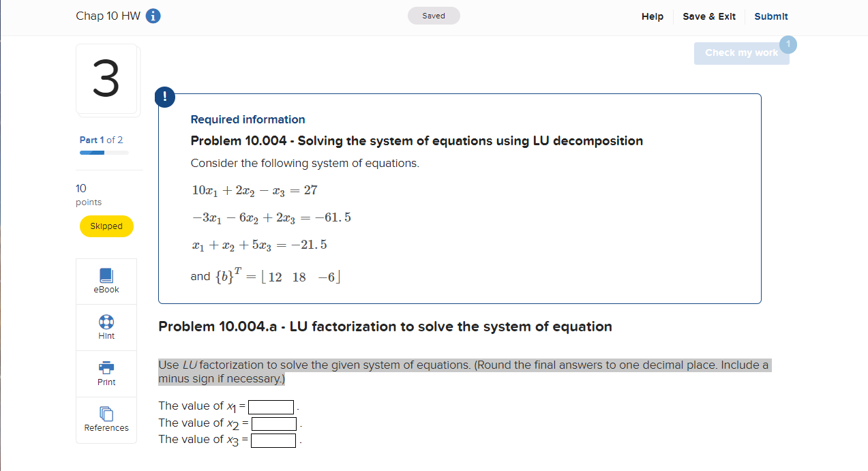This screenshot has width=868, height=471.
Task: Click the notification badge showing 1
Action: click(788, 44)
